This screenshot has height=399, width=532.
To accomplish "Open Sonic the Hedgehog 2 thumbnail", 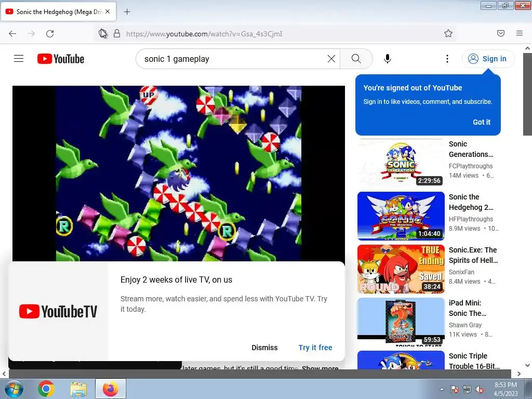I will pyautogui.click(x=401, y=216).
